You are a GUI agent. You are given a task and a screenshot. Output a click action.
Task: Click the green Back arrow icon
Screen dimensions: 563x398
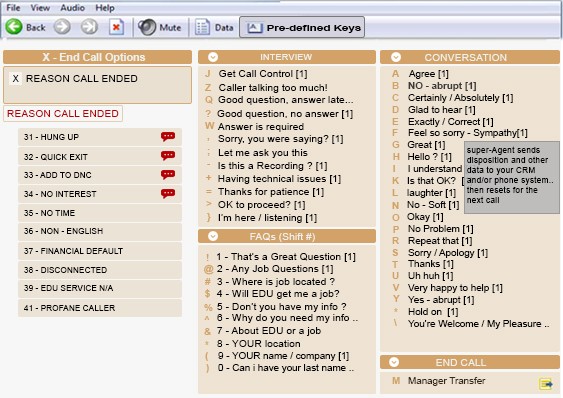pyautogui.click(x=14, y=27)
